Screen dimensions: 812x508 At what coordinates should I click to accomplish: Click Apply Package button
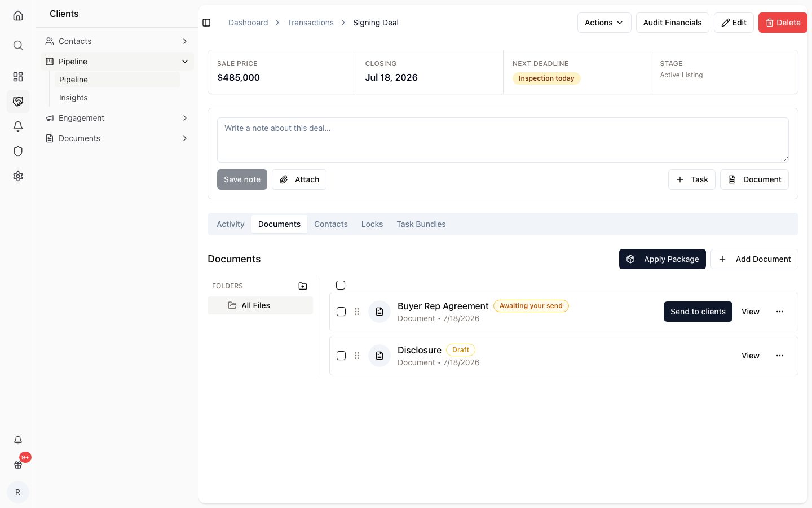point(663,259)
